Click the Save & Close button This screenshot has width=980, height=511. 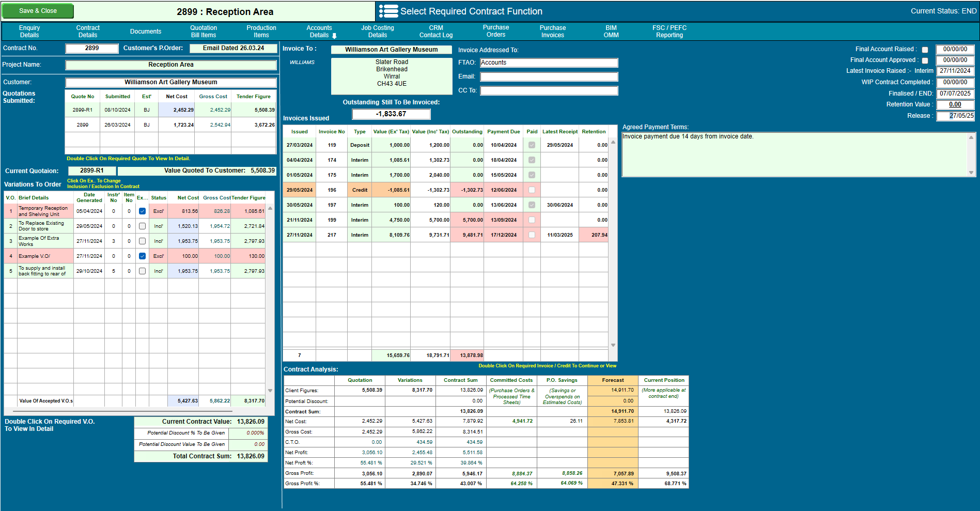pyautogui.click(x=38, y=11)
